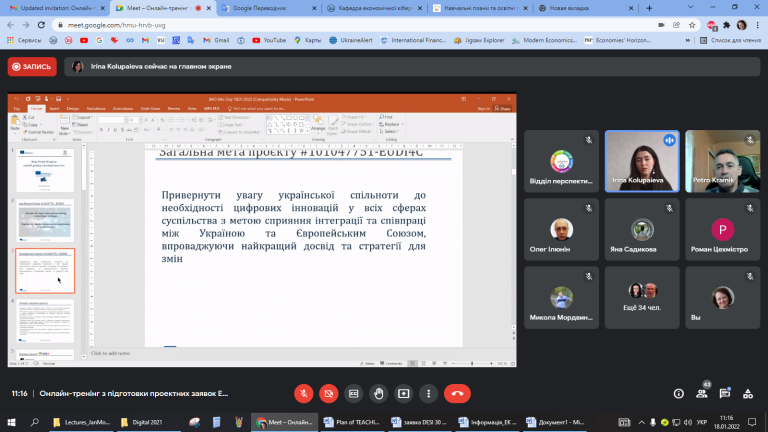Open Meet more options menu
The image size is (768, 432).
tap(429, 393)
